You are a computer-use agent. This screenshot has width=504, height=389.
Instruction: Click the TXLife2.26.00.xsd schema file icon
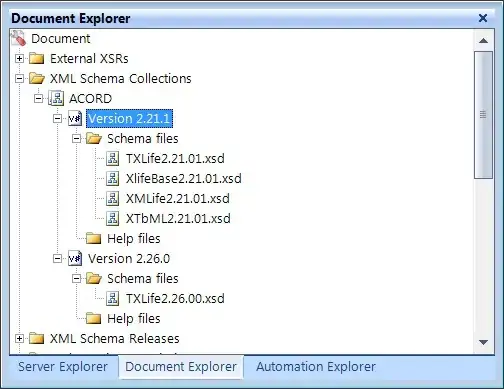click(113, 298)
